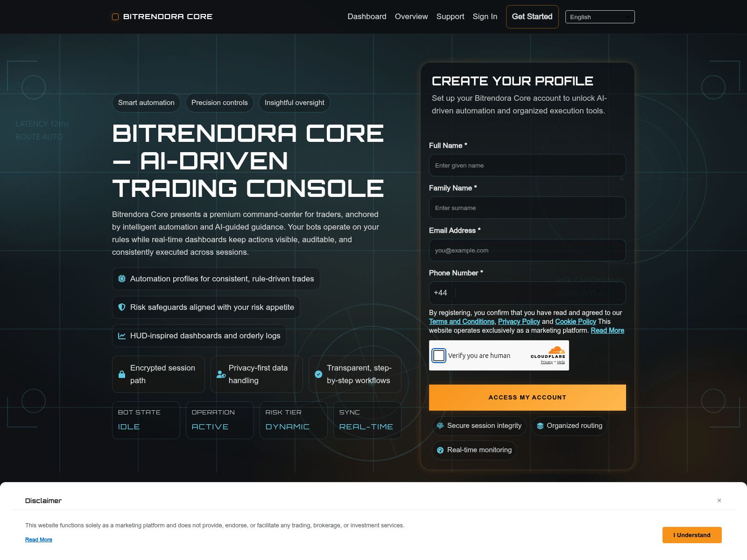Image resolution: width=747 pixels, height=560 pixels.
Task: Open the Privacy Policy link in the form
Action: point(519,322)
